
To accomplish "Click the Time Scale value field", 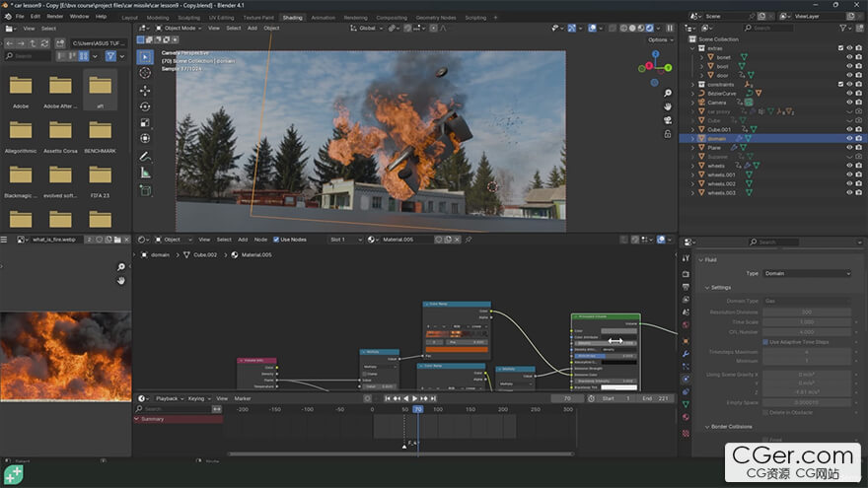I will (x=807, y=322).
